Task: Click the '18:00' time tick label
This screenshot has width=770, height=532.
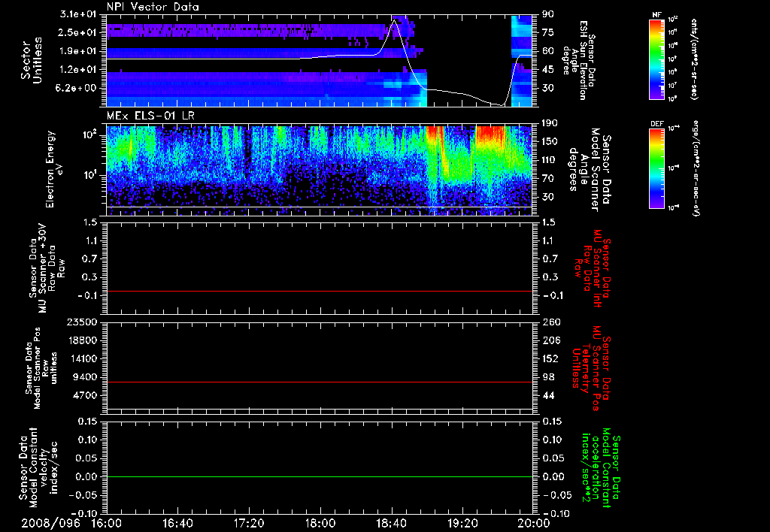Action: coord(320,524)
